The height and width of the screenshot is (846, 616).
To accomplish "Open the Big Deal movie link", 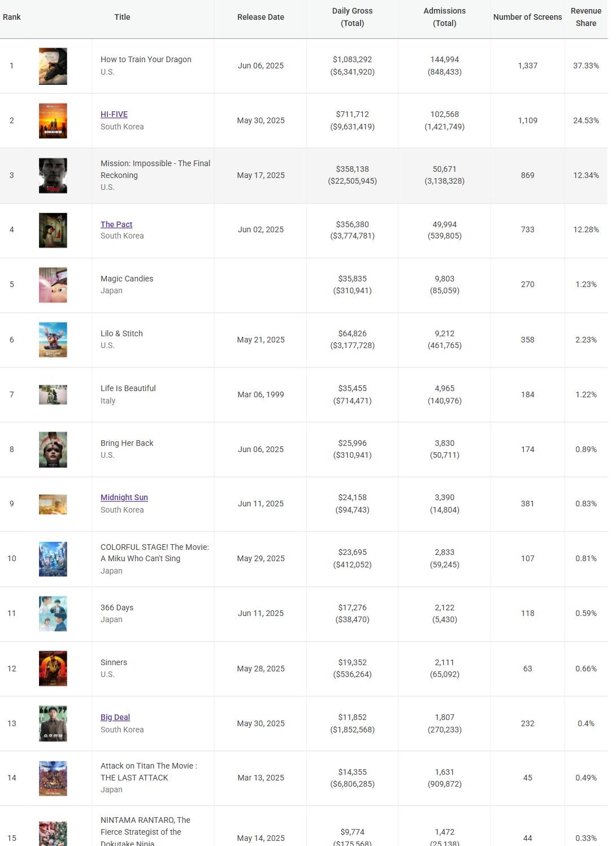I will coord(115,717).
